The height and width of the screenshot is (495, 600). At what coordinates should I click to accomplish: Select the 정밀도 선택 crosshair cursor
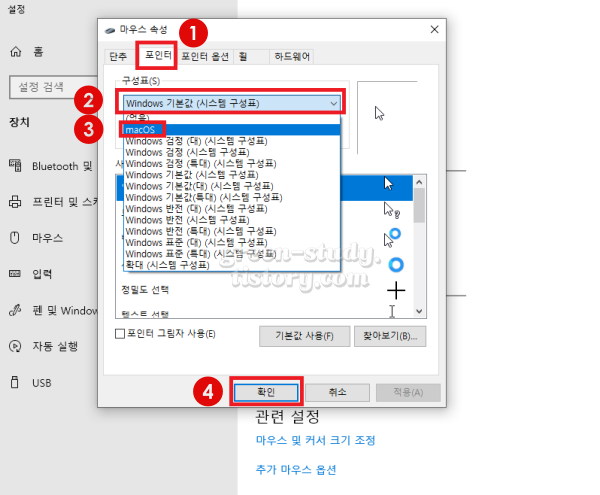click(x=396, y=291)
